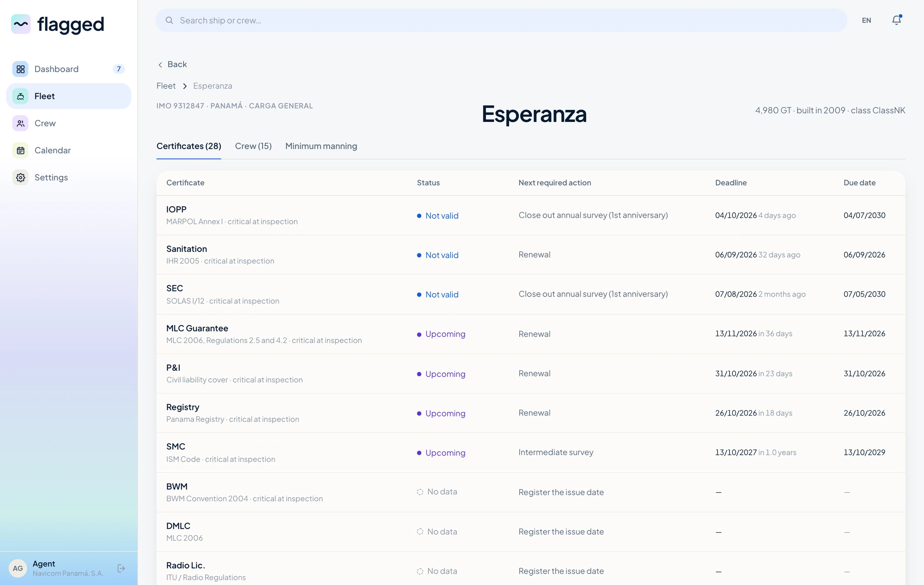The width and height of the screenshot is (924, 585).
Task: Open the Dashboard sidebar icon
Action: [20, 69]
